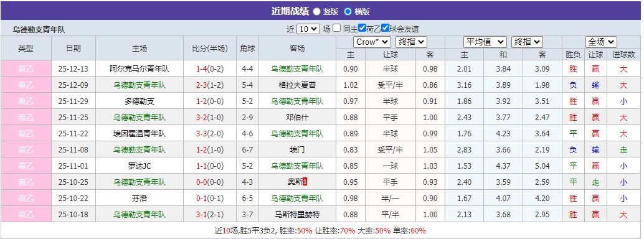
Task: Click the 邓伯什 away team name
Action: [x=297, y=118]
